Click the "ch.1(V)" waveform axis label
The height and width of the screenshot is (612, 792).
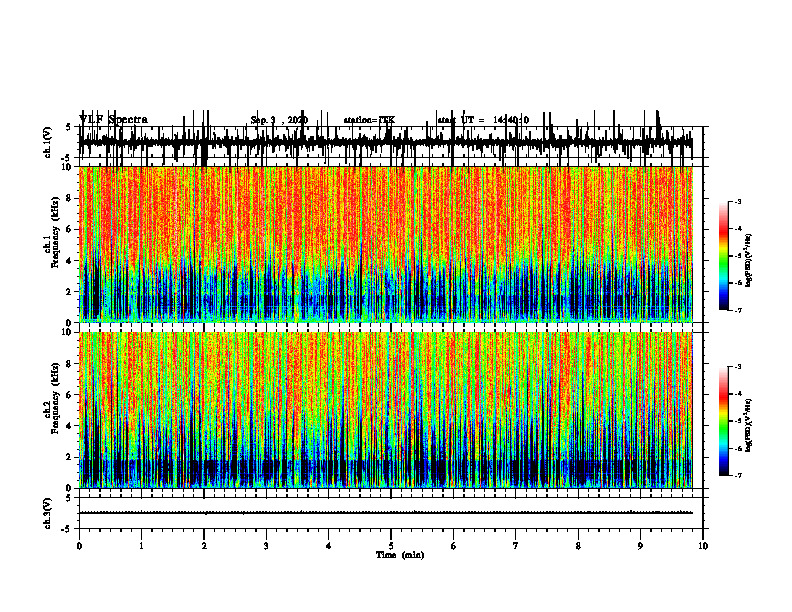click(47, 142)
